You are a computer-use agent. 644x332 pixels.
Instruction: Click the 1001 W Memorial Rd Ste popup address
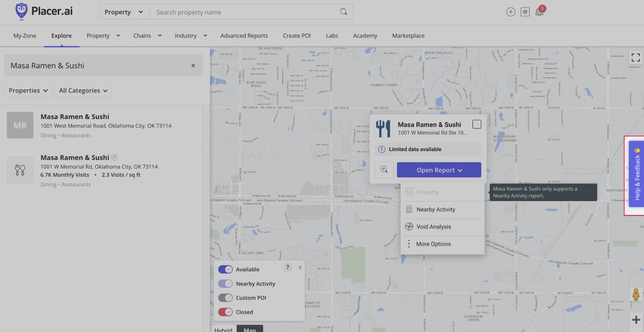[x=432, y=133]
